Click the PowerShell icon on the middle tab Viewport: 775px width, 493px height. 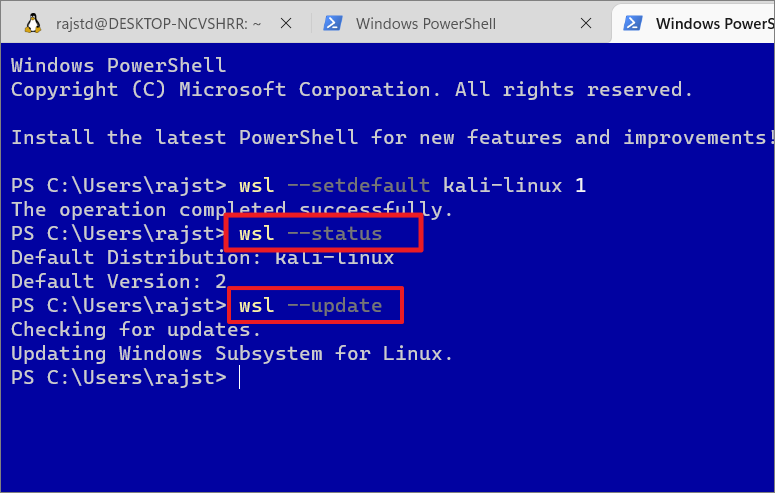(x=333, y=23)
